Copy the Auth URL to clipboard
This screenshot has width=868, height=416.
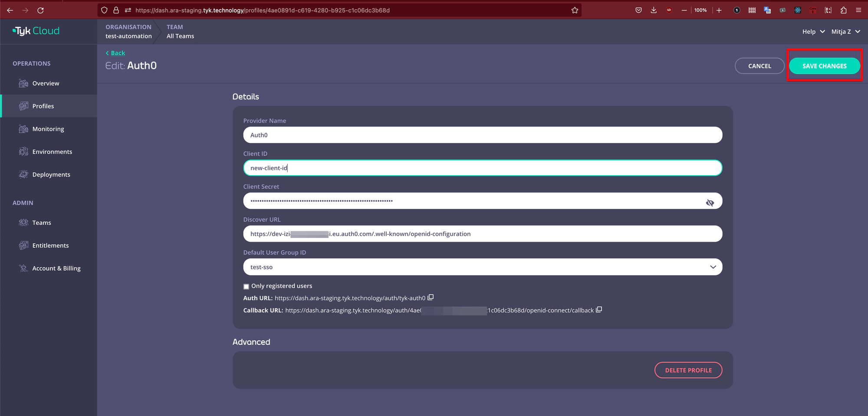coord(431,298)
